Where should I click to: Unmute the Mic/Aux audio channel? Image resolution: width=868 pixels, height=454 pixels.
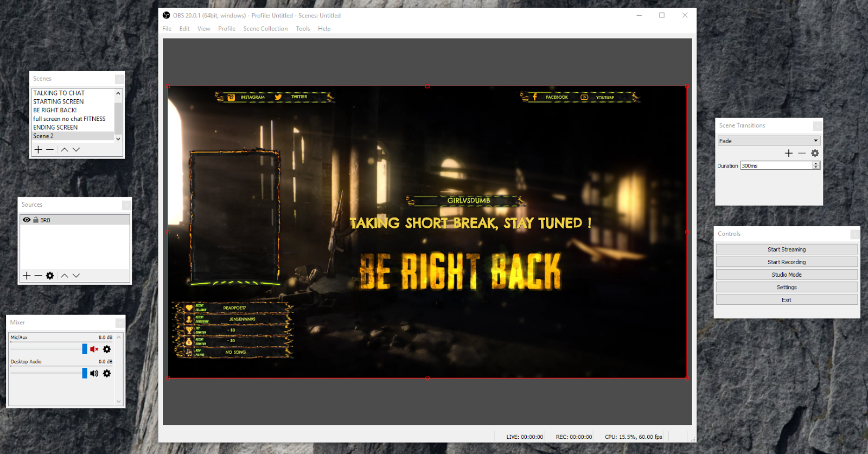[94, 349]
